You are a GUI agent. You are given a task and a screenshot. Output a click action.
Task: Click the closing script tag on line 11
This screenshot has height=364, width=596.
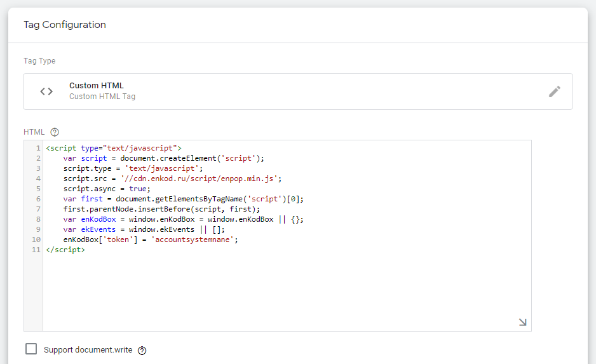[x=65, y=250]
